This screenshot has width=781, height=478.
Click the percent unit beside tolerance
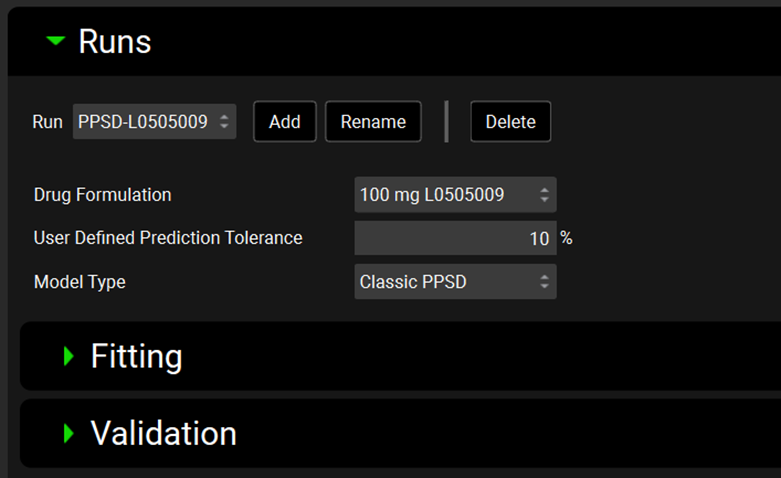566,238
